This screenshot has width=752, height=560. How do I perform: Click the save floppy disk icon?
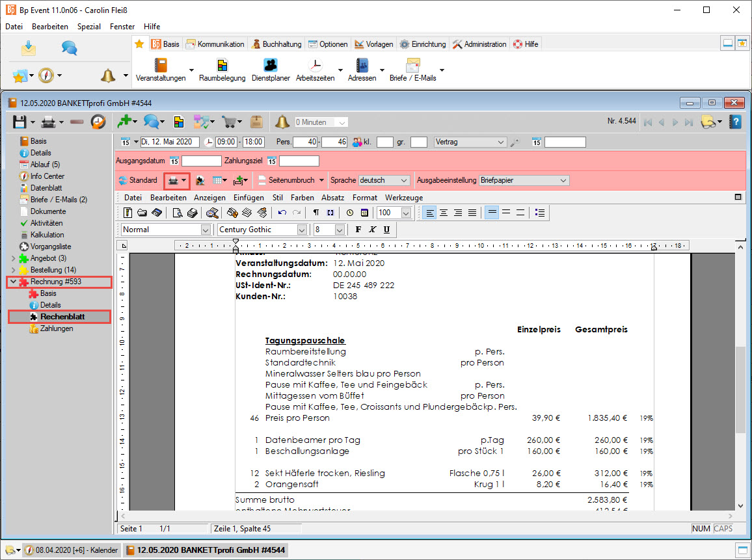pyautogui.click(x=20, y=122)
